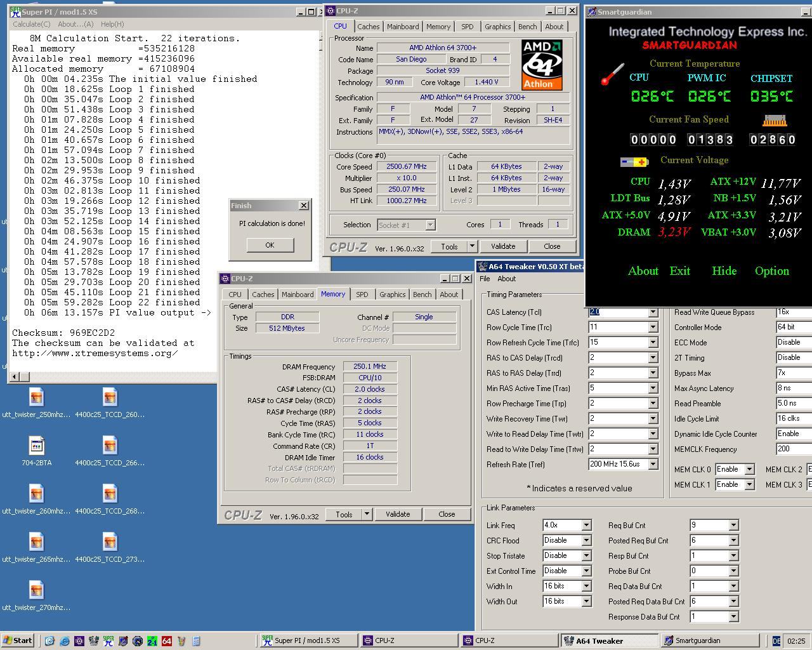
Task: Launch CPU-Z from the quick launch bar
Action: pos(79,641)
